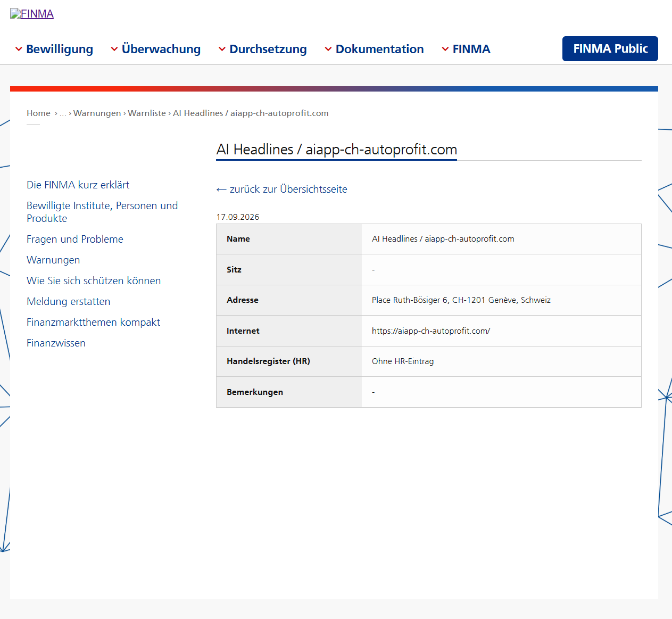
Task: Open the FINMA menu item
Action: click(x=471, y=49)
